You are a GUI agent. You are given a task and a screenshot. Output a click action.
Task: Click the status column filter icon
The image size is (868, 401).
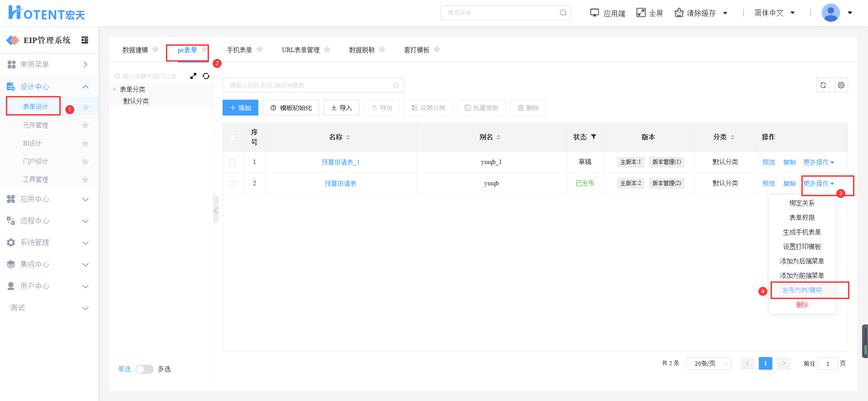pos(593,137)
